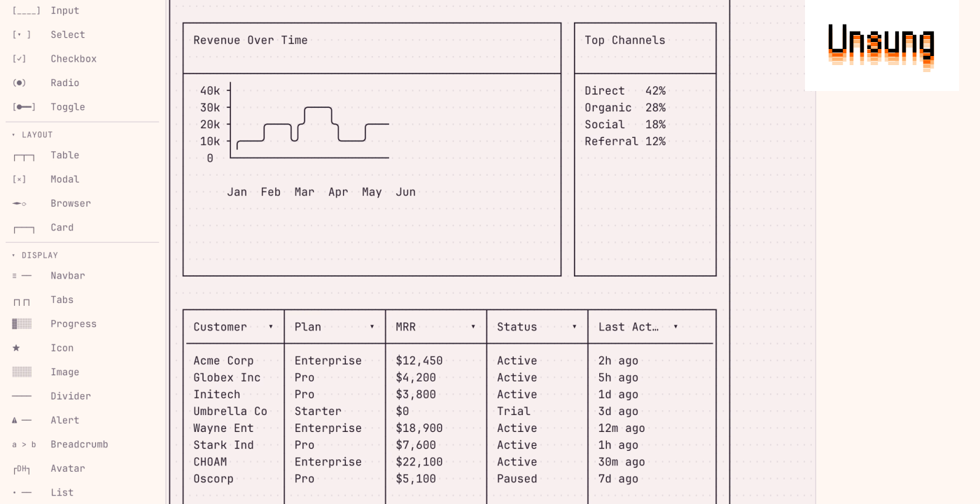This screenshot has width=980, height=504.
Task: Open the Status column sort dropdown
Action: coord(574,327)
